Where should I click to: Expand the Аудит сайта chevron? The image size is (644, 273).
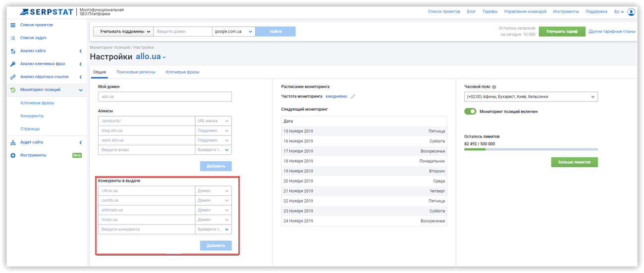(80, 142)
